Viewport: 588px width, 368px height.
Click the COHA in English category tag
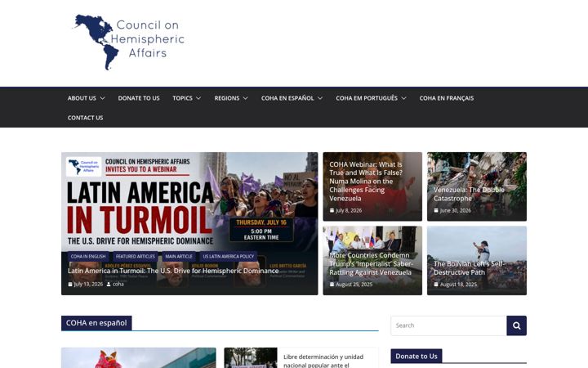(x=88, y=257)
